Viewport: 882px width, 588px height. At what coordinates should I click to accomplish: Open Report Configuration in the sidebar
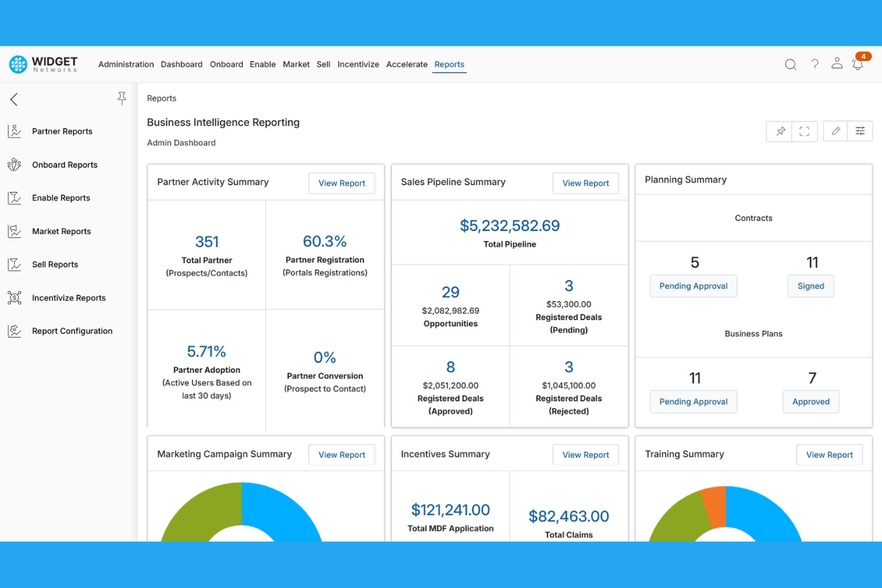coord(72,331)
